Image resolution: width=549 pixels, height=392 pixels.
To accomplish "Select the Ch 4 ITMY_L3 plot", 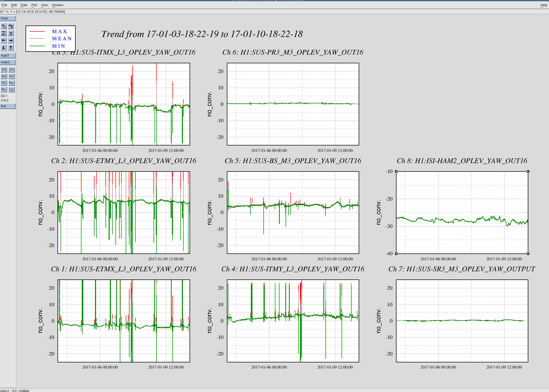I will (x=293, y=321).
